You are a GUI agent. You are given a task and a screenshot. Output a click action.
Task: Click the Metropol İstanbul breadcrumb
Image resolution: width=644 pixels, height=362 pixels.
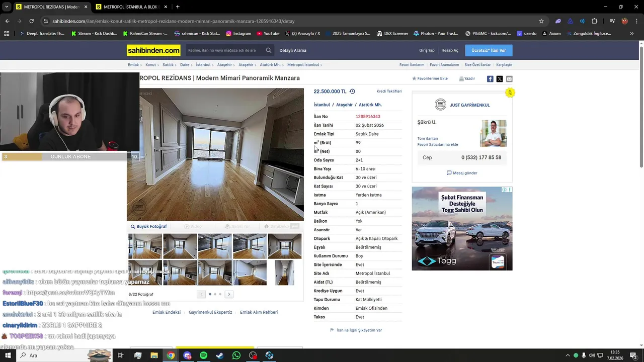[303, 65]
